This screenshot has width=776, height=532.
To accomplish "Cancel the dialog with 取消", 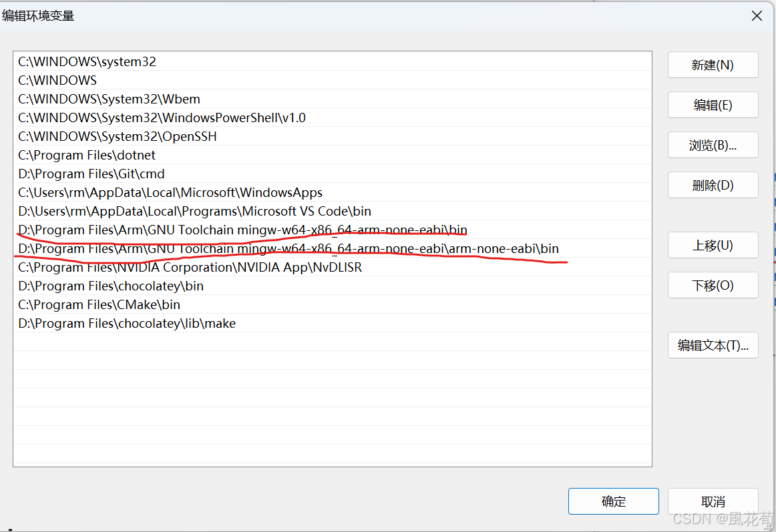I will point(713,501).
